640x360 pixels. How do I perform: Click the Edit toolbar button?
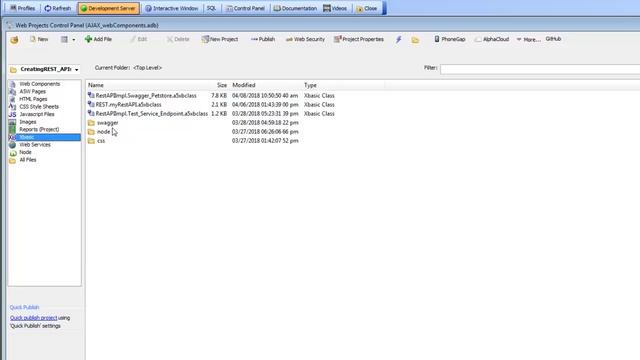(138, 39)
